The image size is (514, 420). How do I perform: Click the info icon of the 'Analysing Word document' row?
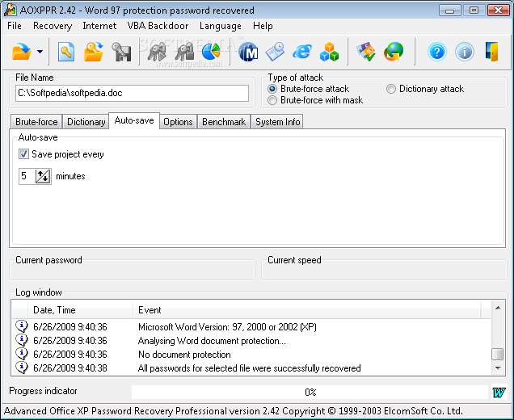tap(22, 340)
